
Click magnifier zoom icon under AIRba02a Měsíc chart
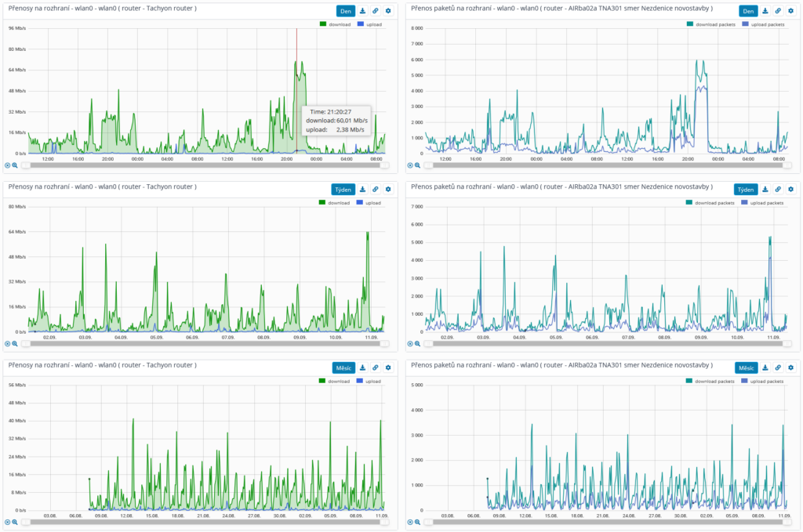(417, 523)
